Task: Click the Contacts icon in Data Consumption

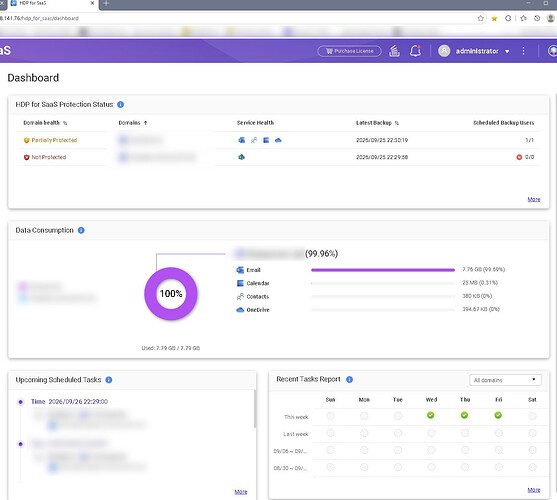Action: click(240, 297)
